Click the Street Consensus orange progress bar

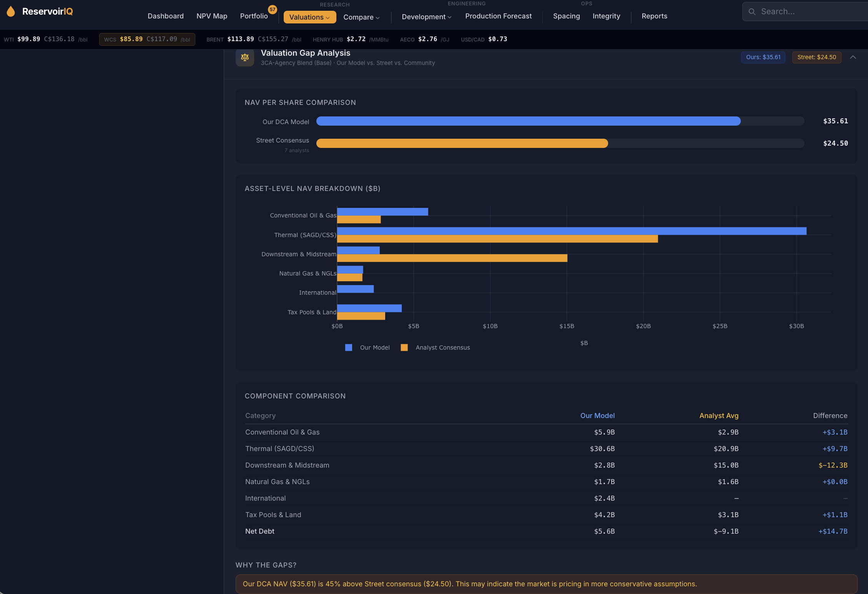tap(462, 143)
